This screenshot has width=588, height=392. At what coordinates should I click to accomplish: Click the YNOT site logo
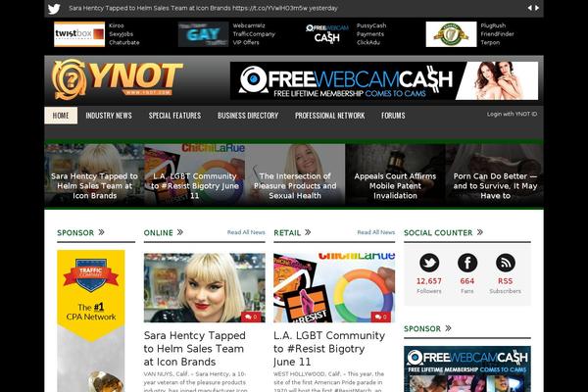coord(118,79)
